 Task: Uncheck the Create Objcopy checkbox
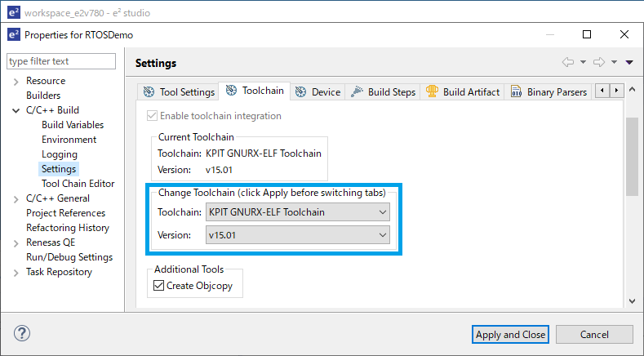[x=158, y=285]
